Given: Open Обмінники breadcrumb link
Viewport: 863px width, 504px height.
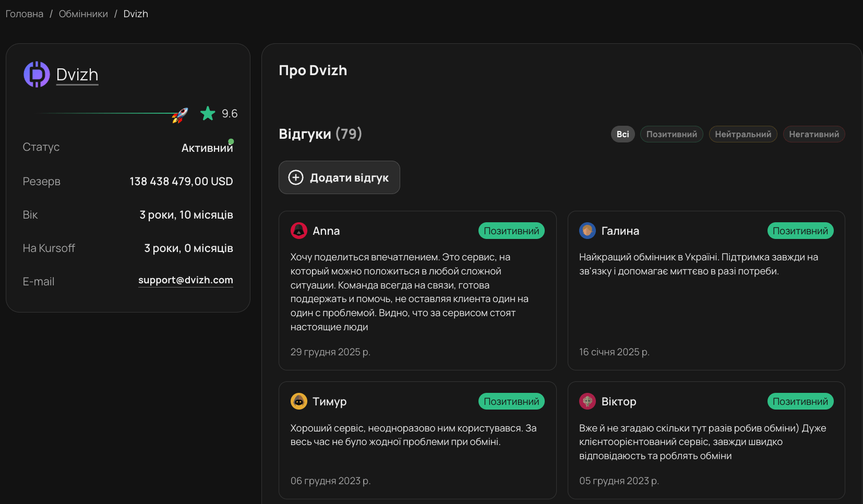Looking at the screenshot, I should 83,14.
